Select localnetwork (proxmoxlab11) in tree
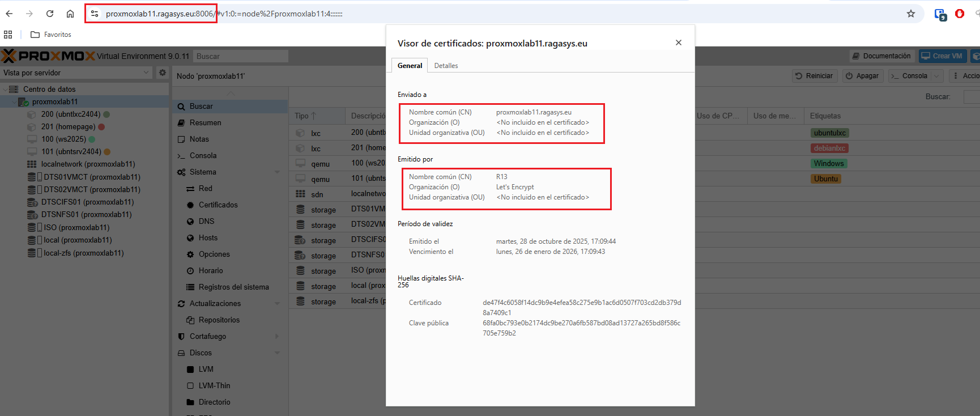The image size is (980, 416). pyautogui.click(x=88, y=164)
